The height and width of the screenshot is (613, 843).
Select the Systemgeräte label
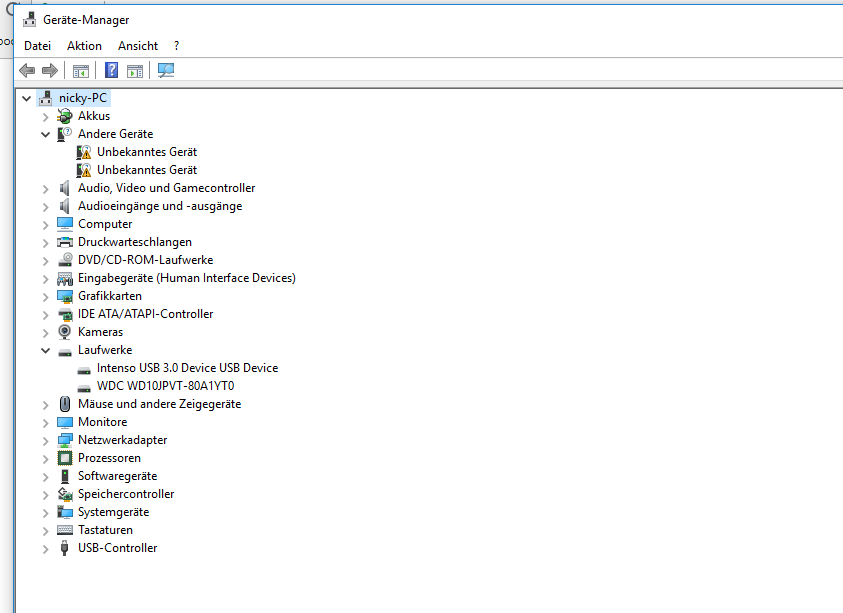(x=113, y=512)
